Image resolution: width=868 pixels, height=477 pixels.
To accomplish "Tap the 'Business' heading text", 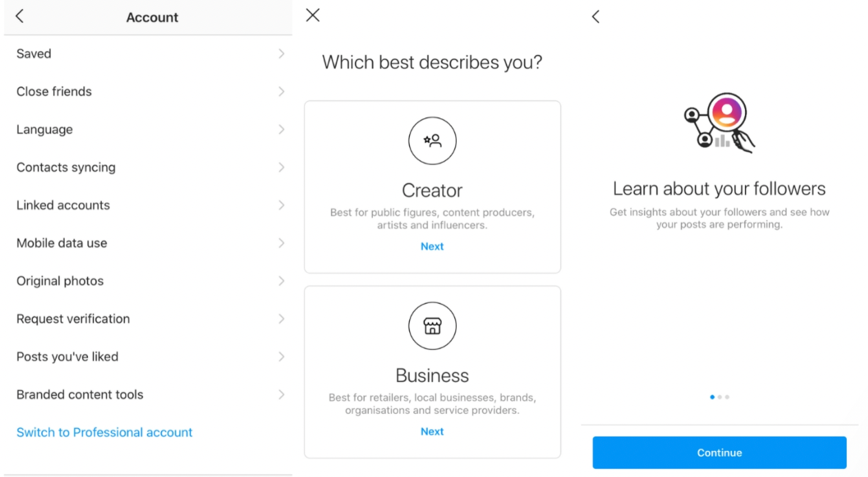I will [x=432, y=375].
